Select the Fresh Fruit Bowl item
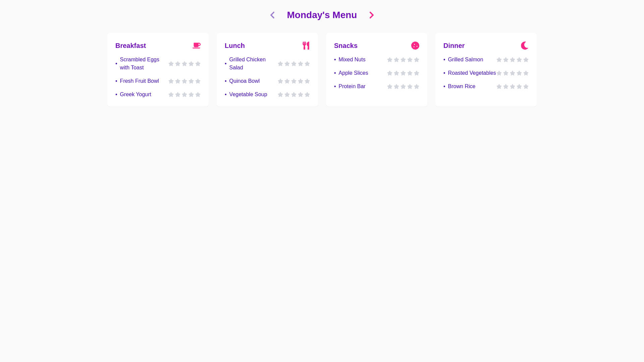Screen dimensions: 644x362 coord(139,81)
